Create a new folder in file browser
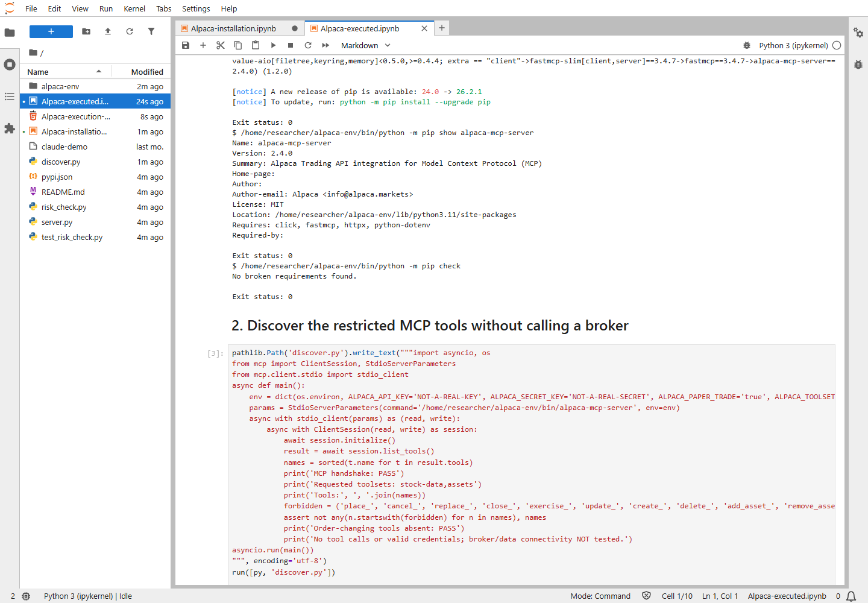Screen dimensions: 868x603 (x=86, y=31)
